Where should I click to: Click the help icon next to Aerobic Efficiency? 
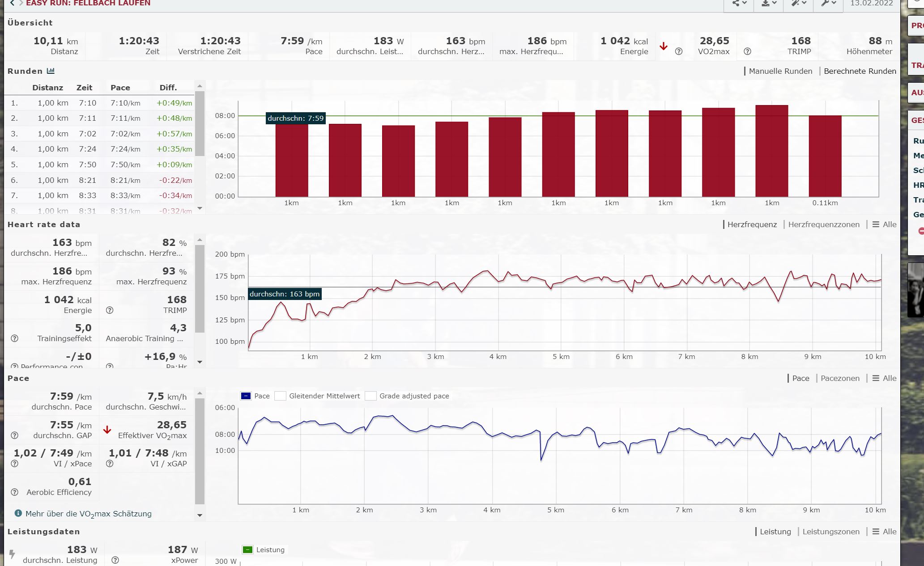[14, 492]
